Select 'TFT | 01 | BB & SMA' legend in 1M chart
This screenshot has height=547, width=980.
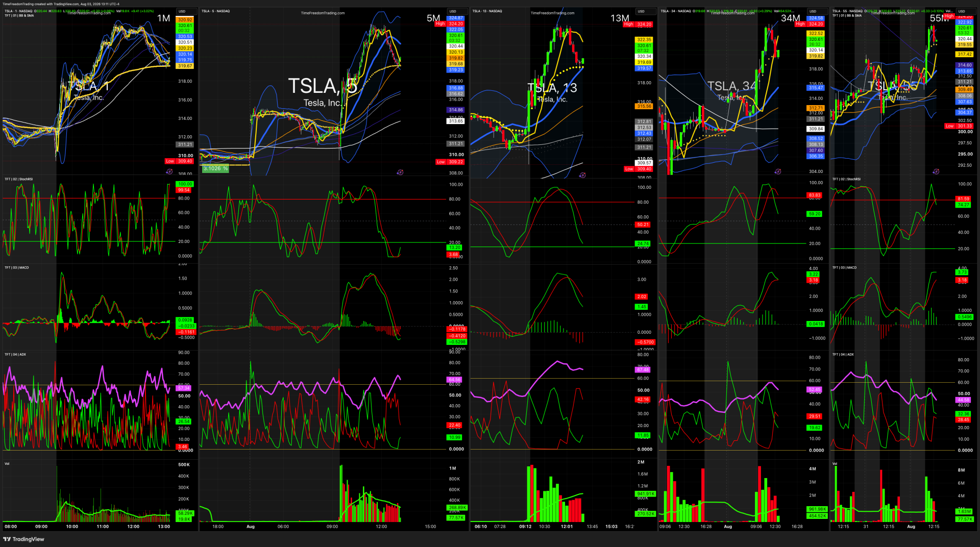(x=19, y=15)
